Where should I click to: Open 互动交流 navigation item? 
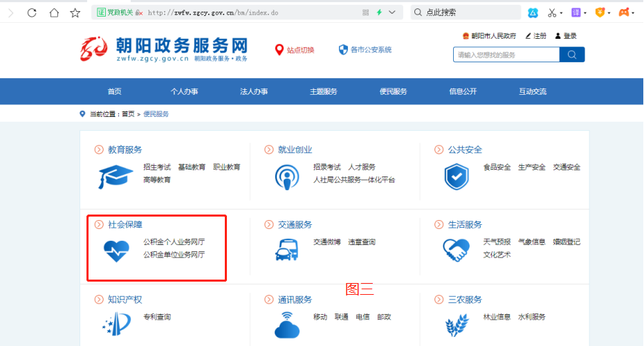[x=533, y=91]
